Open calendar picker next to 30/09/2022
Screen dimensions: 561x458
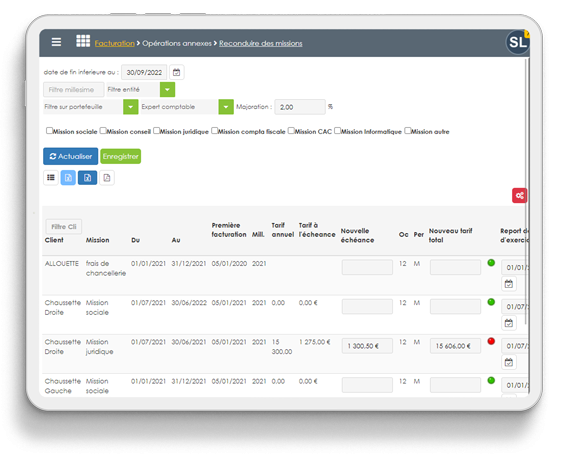(176, 72)
